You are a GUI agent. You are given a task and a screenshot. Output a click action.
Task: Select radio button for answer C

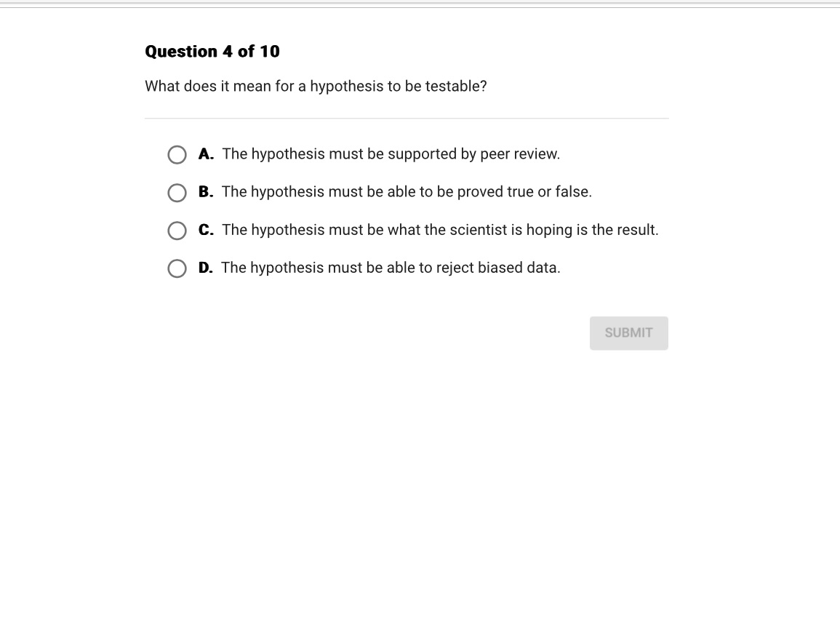coord(177,230)
